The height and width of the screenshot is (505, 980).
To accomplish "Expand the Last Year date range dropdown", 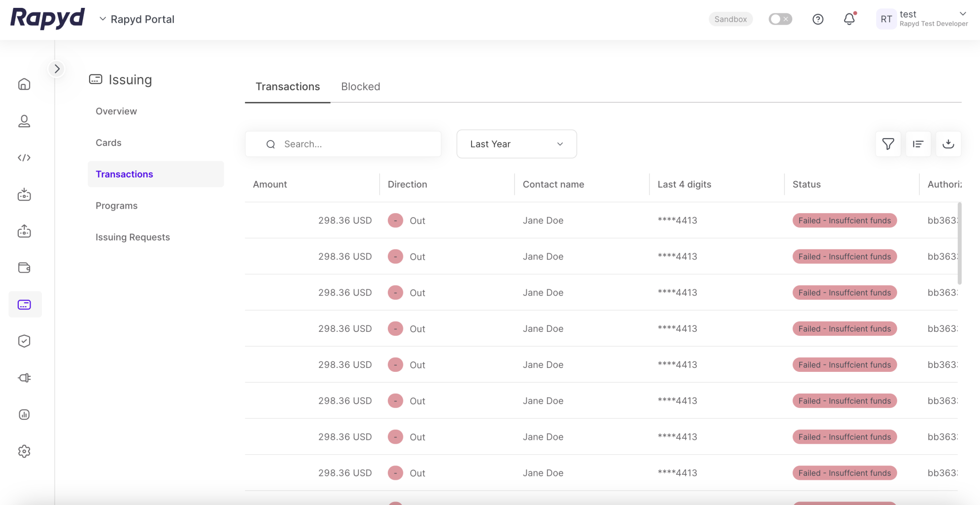I will click(x=516, y=144).
